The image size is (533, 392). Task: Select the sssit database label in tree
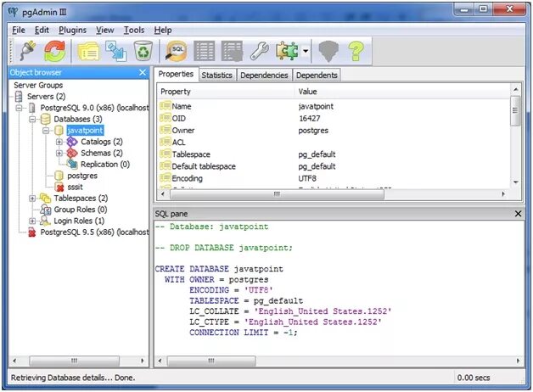tap(75, 187)
